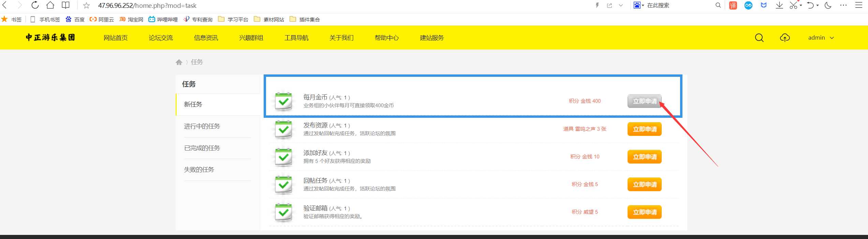Open 关于我们 in the nav bar
The image size is (868, 239).
[341, 38]
